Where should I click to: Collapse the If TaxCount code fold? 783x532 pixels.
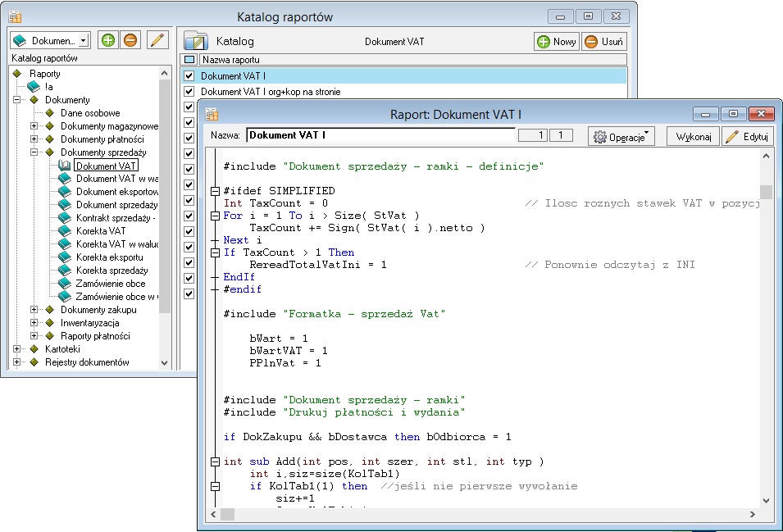click(216, 252)
